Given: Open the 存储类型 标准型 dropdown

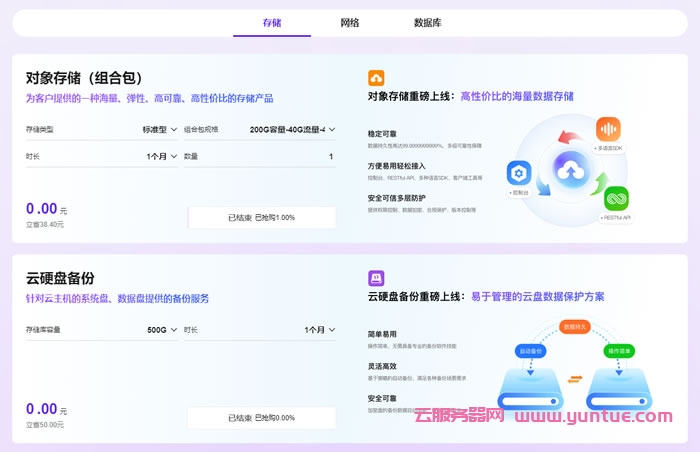Looking at the screenshot, I should (x=159, y=130).
